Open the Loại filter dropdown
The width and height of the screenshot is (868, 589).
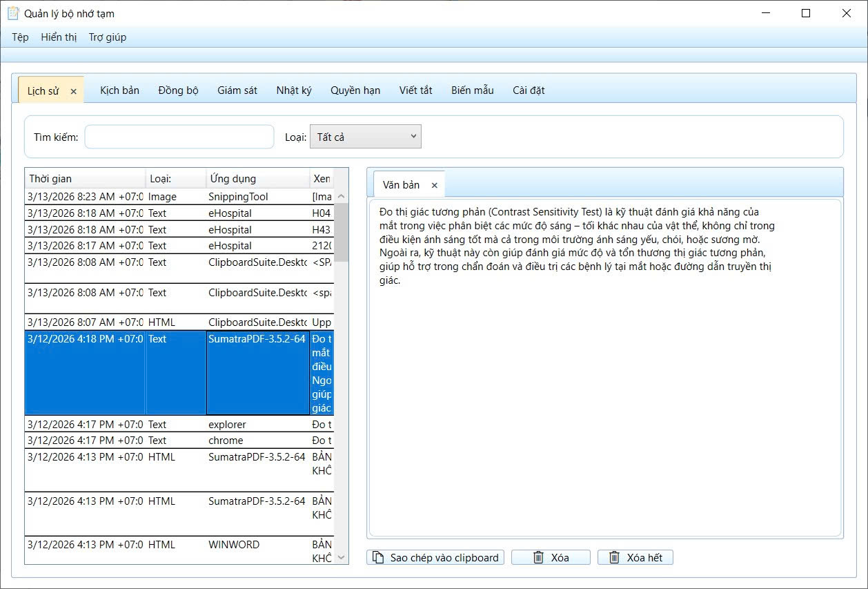point(365,137)
